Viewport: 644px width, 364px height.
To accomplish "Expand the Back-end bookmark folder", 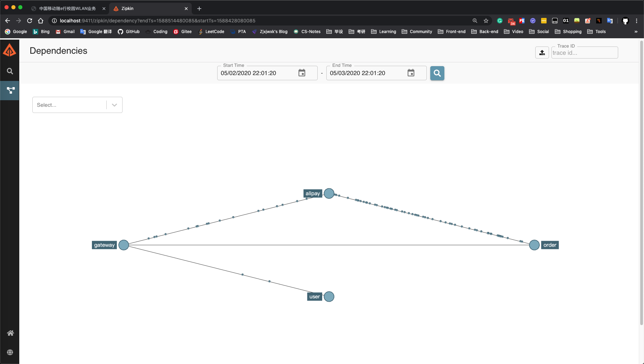I will click(x=485, y=31).
